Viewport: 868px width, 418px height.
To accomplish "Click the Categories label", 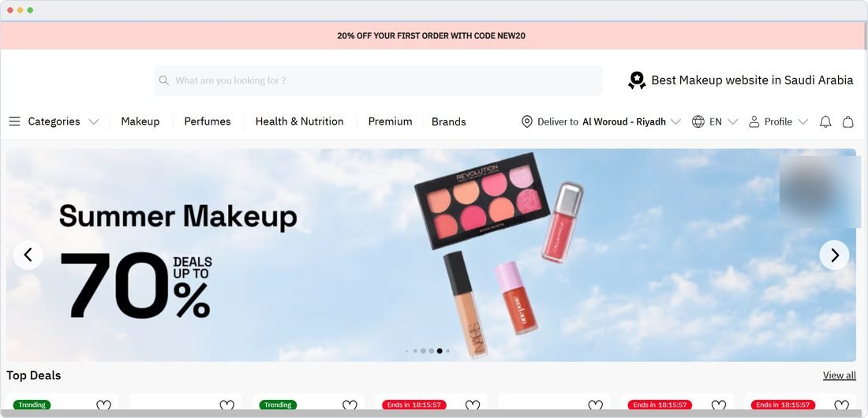I will [x=54, y=121].
